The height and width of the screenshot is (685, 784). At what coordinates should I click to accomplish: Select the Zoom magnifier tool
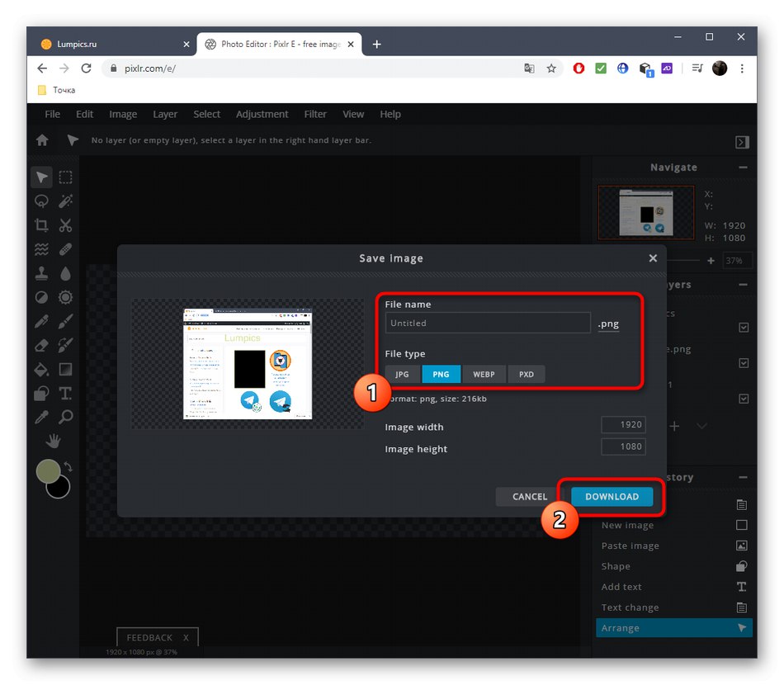click(x=65, y=417)
